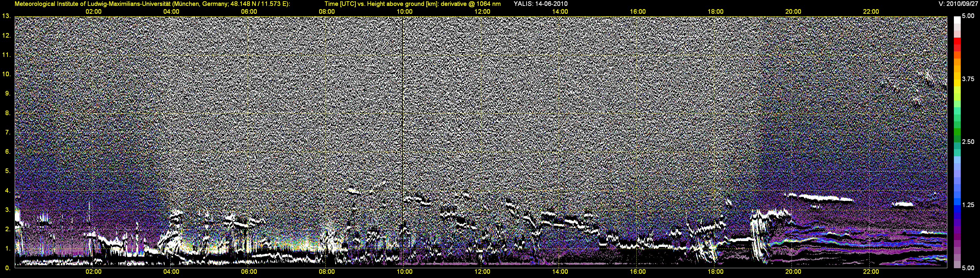Viewport: 980px width, 278px height.
Task: Click the "8." height axis label
Action: [8, 113]
